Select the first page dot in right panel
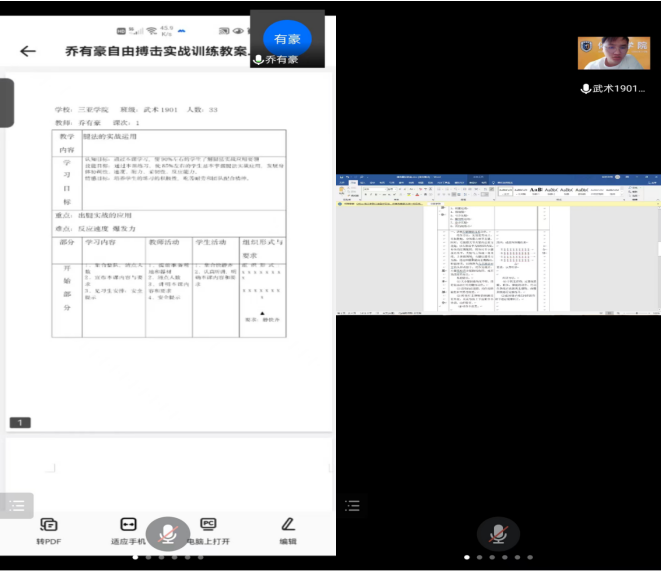This screenshot has height=571, width=664. click(466, 557)
